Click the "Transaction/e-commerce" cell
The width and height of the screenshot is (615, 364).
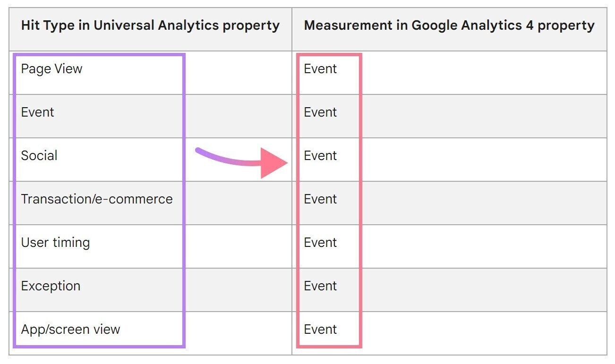[97, 199]
